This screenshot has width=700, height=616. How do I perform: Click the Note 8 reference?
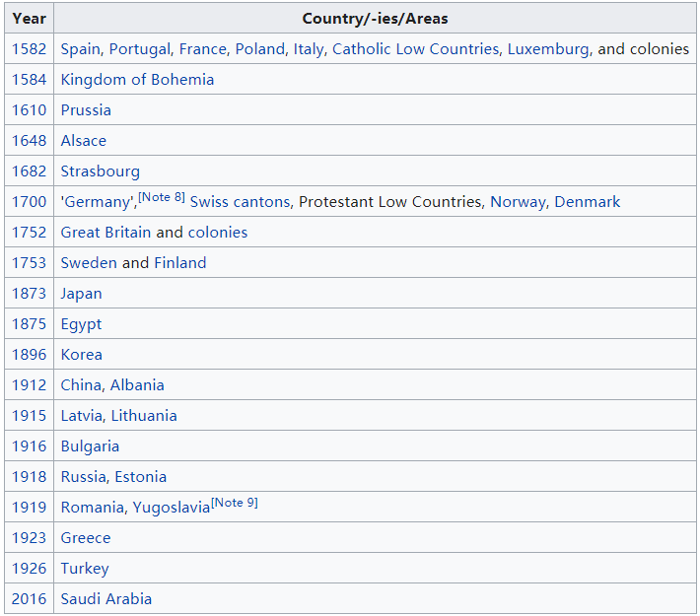[x=162, y=197]
